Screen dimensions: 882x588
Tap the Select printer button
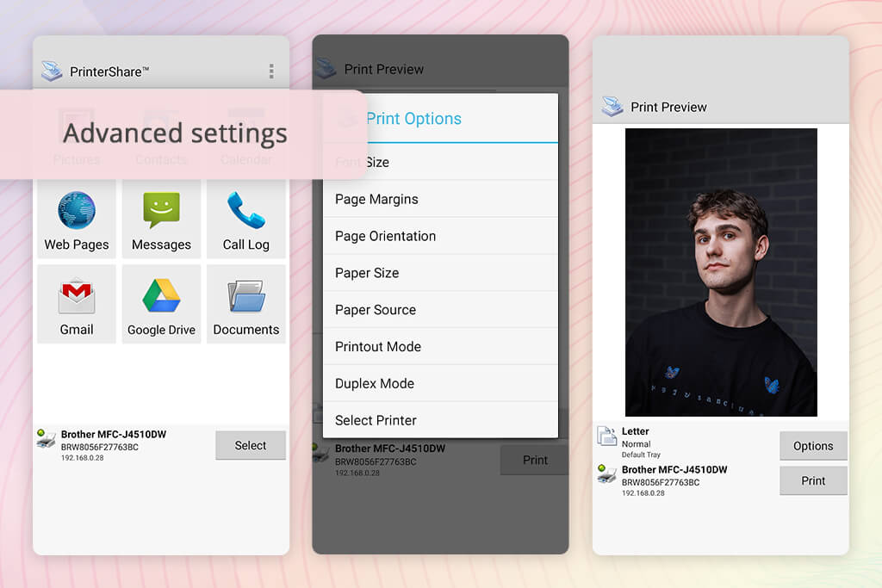(251, 445)
